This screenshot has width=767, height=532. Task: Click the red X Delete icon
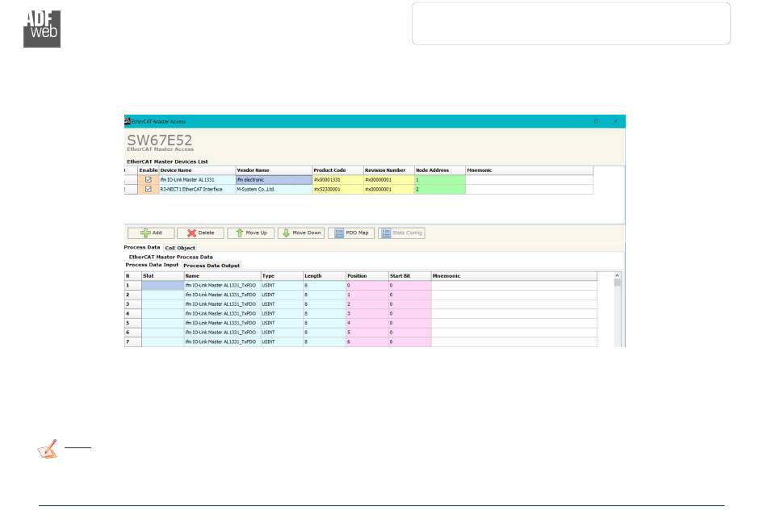(x=191, y=232)
